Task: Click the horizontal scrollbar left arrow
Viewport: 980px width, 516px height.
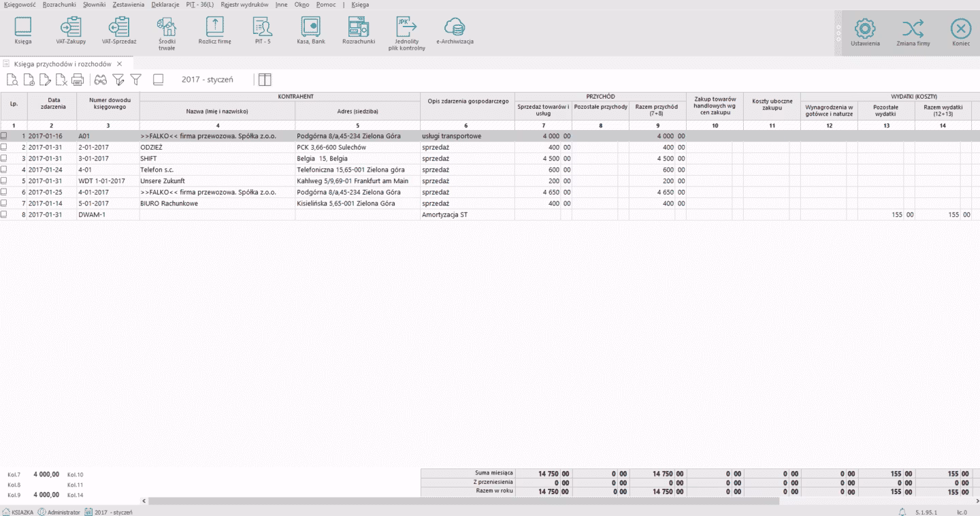Action: (x=144, y=501)
